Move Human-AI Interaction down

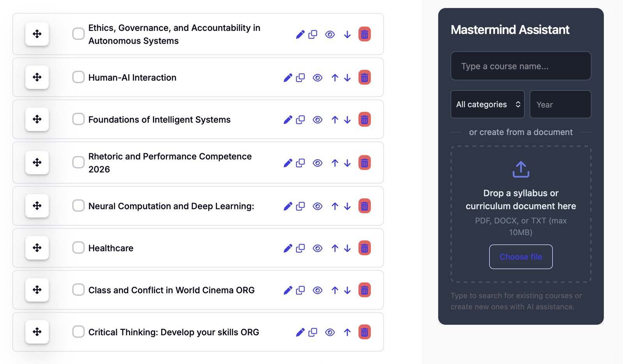coord(347,78)
